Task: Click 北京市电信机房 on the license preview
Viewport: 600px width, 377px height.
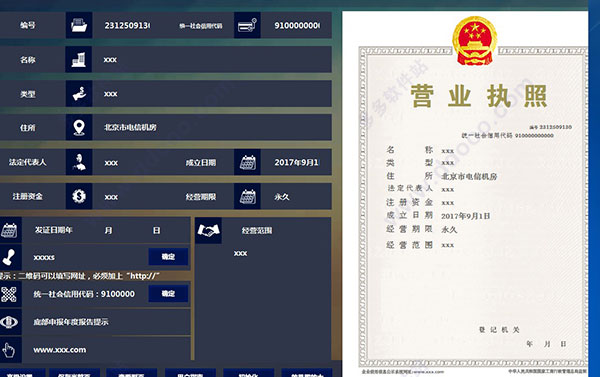Action: 469,176
